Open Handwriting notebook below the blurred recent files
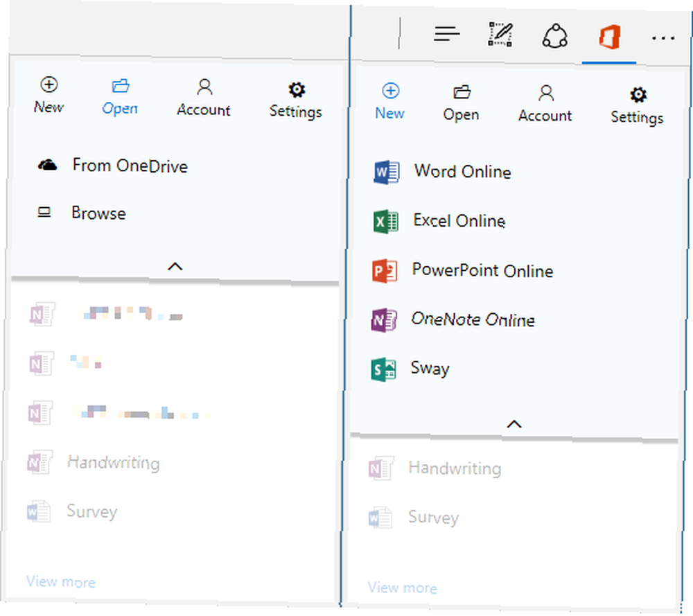The height and width of the screenshot is (616, 693). 94,462
